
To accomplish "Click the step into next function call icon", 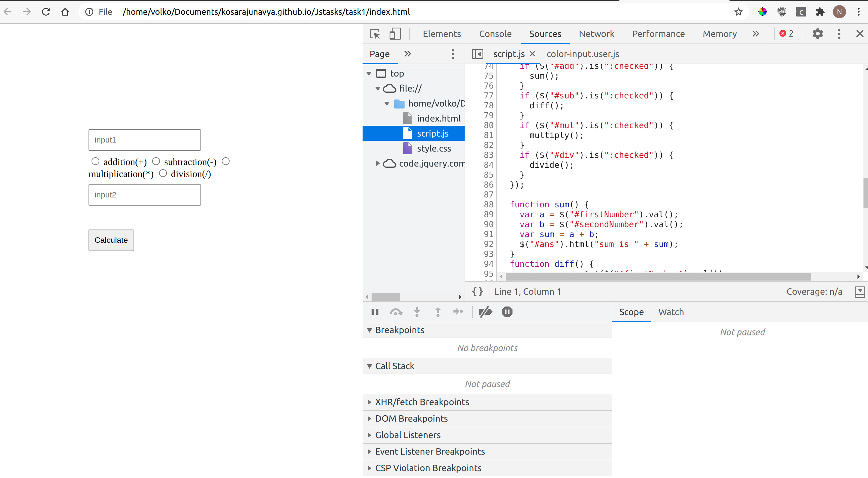I will (417, 311).
